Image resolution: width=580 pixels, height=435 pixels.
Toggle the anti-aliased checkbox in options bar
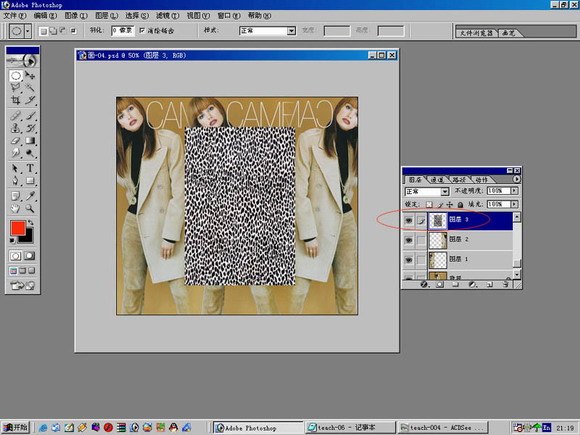[x=142, y=30]
